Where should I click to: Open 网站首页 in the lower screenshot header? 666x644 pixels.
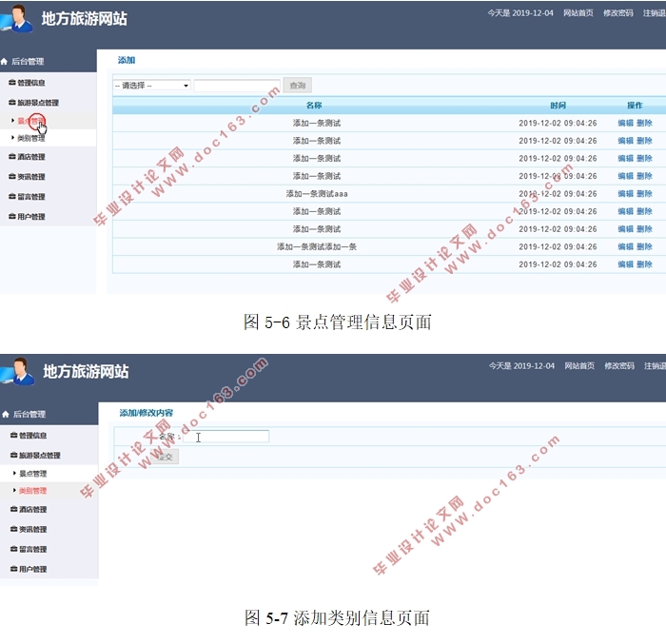(x=579, y=365)
